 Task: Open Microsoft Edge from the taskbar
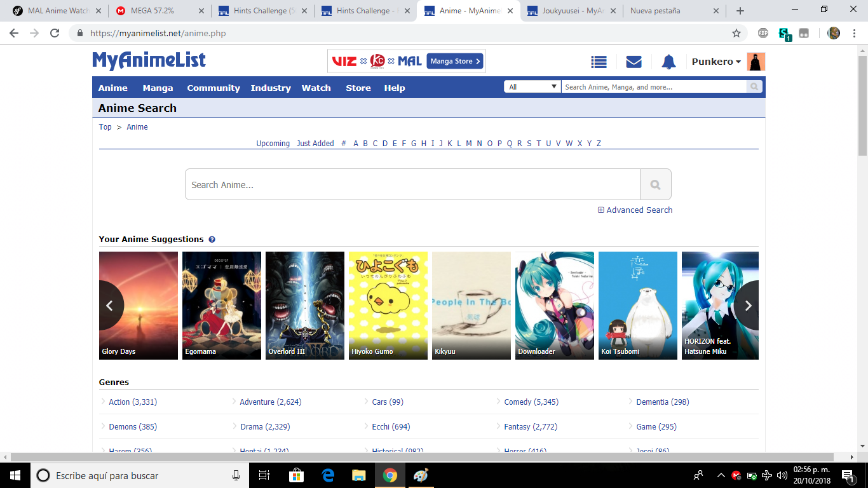point(328,475)
